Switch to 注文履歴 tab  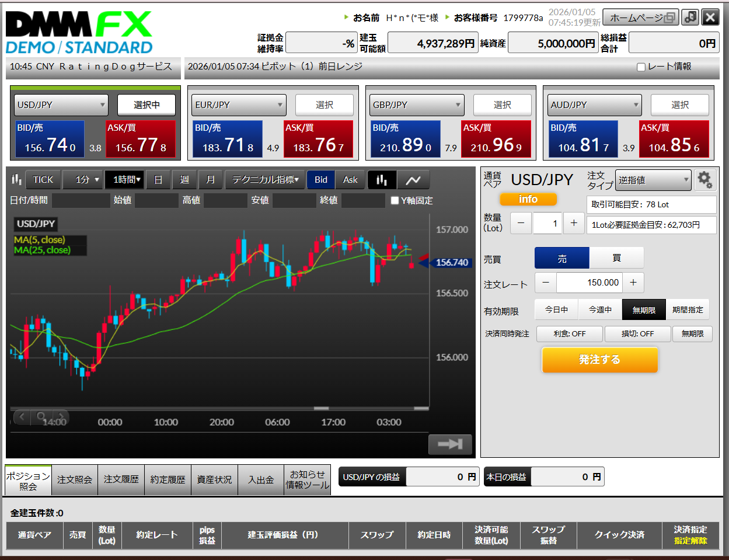(x=121, y=480)
